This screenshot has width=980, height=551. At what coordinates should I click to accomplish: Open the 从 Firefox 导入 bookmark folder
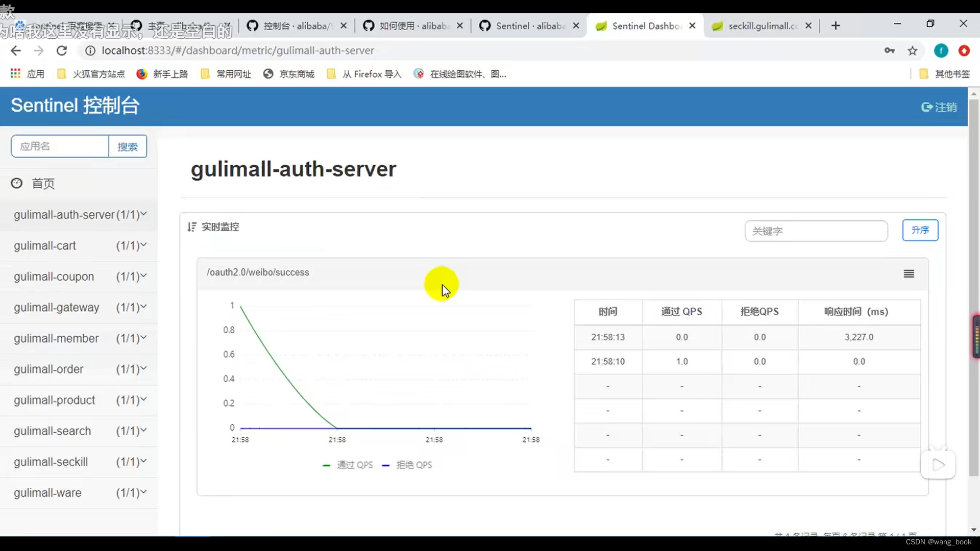[x=364, y=74]
